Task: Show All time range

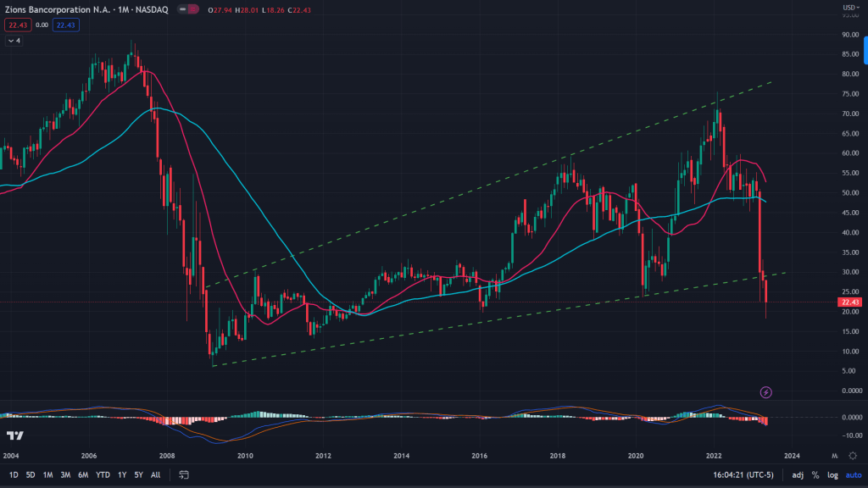Action: pos(155,474)
